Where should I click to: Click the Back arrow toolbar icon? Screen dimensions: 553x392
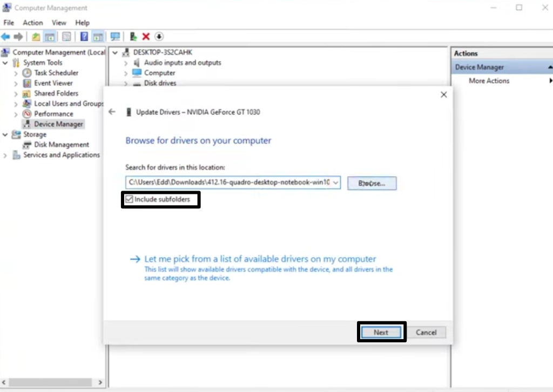5,36
